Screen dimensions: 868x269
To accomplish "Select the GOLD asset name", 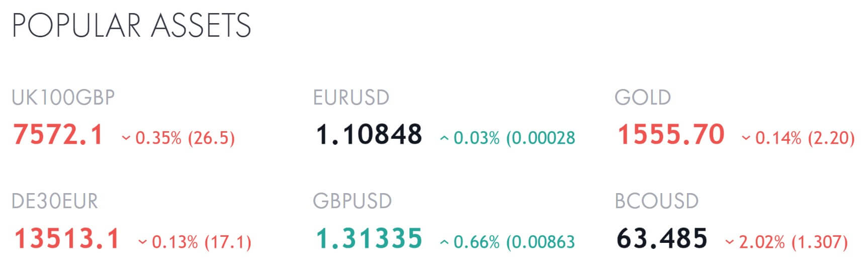I will coord(643,98).
